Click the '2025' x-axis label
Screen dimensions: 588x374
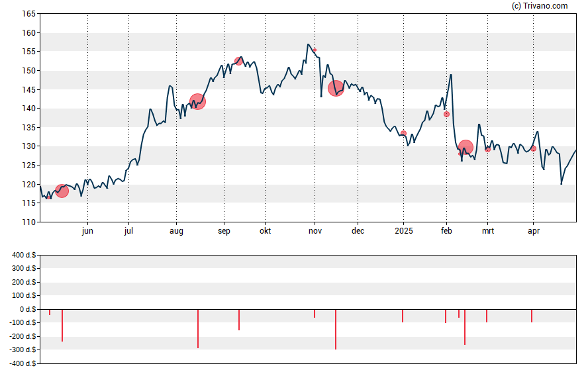404,231
